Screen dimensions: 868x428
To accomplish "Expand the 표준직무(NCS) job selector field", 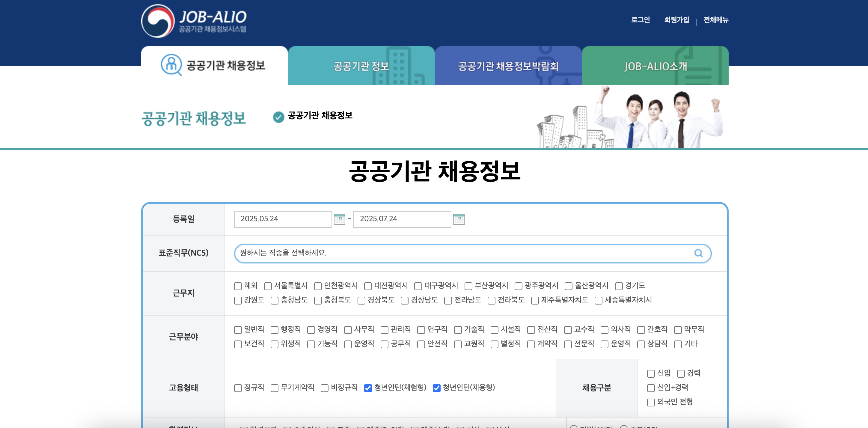I will point(465,253).
